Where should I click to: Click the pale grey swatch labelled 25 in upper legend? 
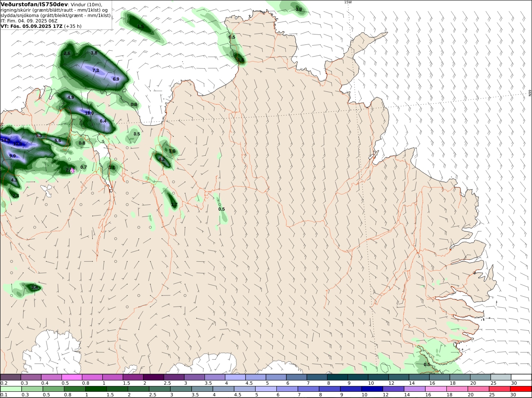501,377
